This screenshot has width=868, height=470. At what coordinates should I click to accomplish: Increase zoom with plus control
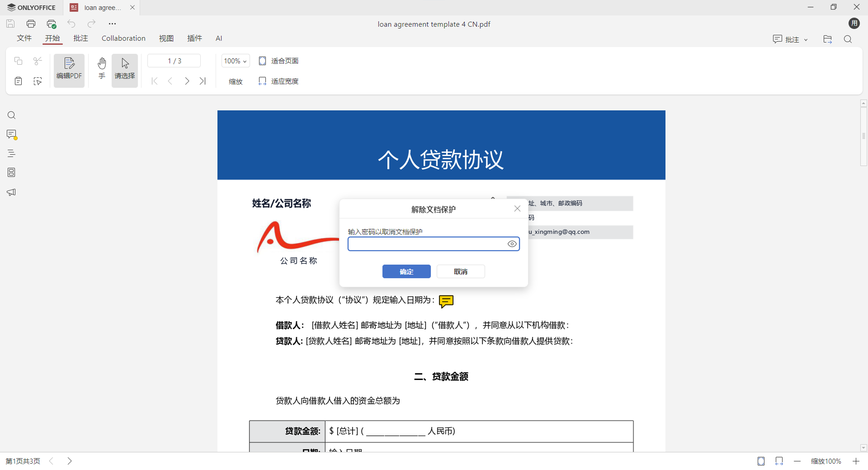coord(857,461)
